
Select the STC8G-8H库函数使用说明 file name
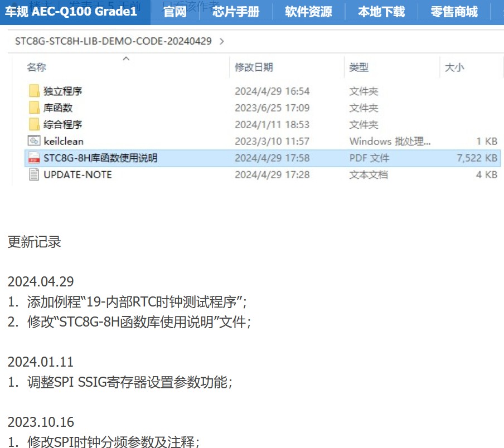(x=100, y=158)
